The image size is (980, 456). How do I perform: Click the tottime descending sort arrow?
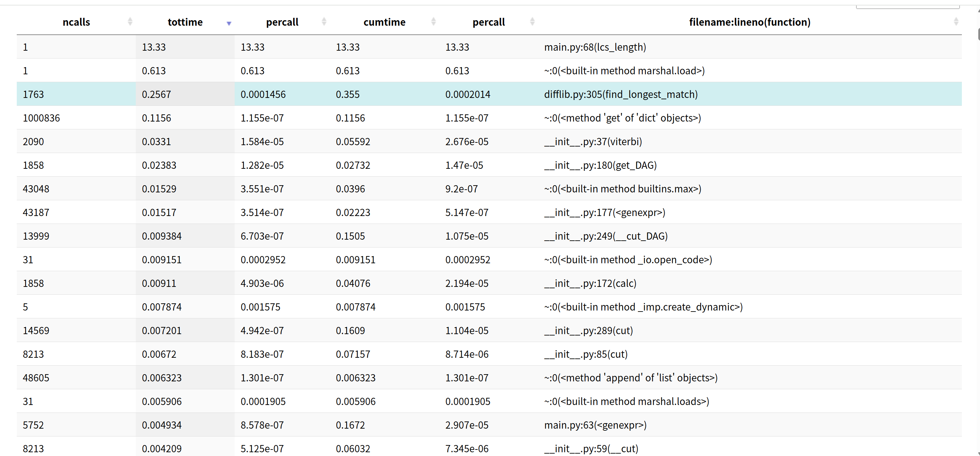(x=229, y=23)
